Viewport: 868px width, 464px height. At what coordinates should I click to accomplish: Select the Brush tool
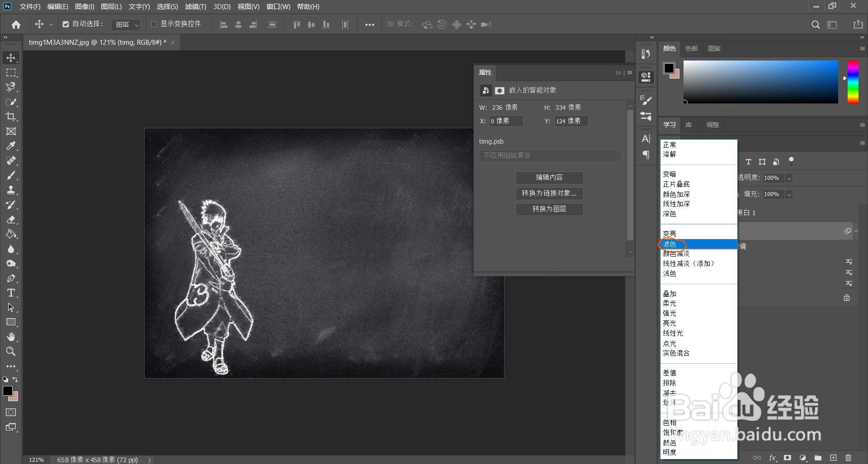point(11,175)
